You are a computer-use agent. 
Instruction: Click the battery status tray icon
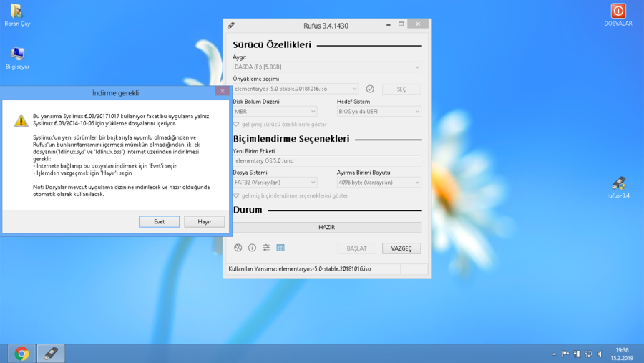(x=577, y=354)
